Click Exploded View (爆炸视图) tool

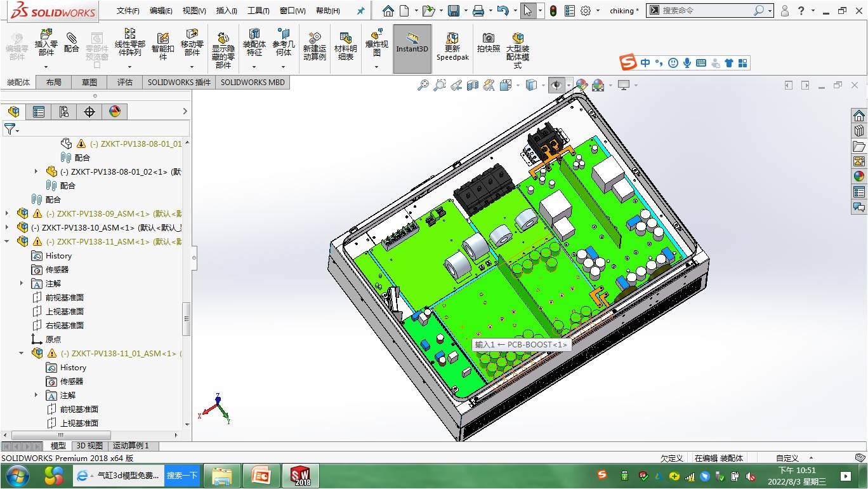[x=376, y=43]
